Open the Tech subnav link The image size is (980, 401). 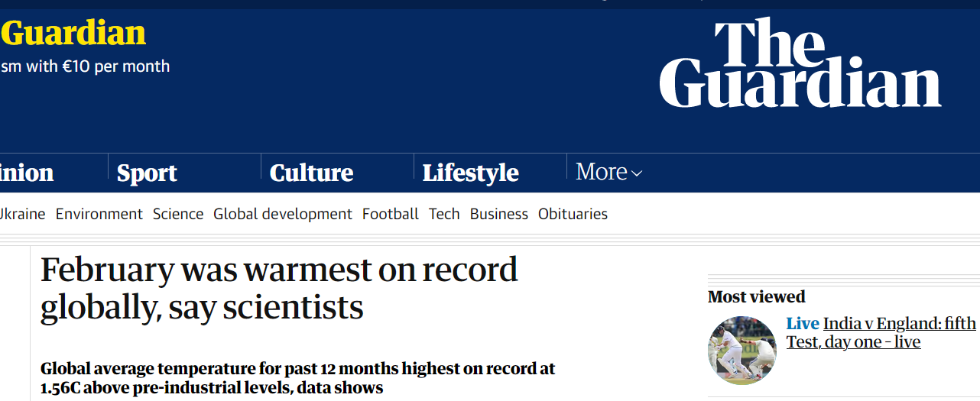444,214
